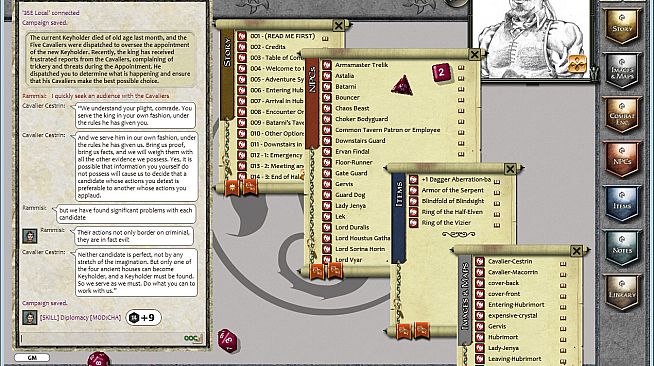Open the Notes sidebar button
Viewport: 654px width, 366px height.
coord(622,248)
